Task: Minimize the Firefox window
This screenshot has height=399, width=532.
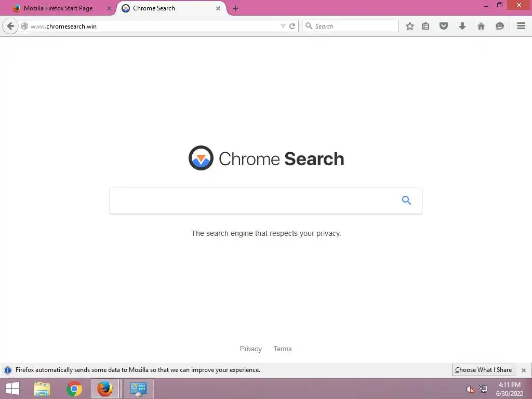Action: click(486, 6)
